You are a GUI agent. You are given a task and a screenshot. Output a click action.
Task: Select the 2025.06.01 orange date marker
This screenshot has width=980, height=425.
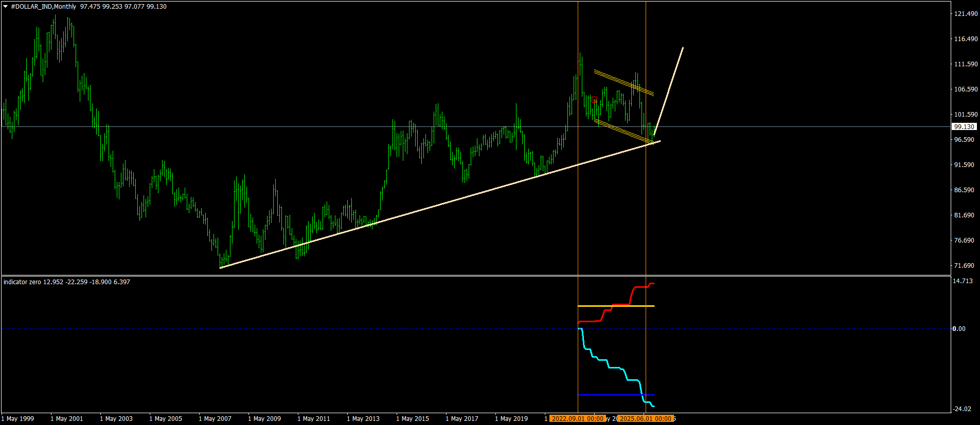pyautogui.click(x=645, y=418)
